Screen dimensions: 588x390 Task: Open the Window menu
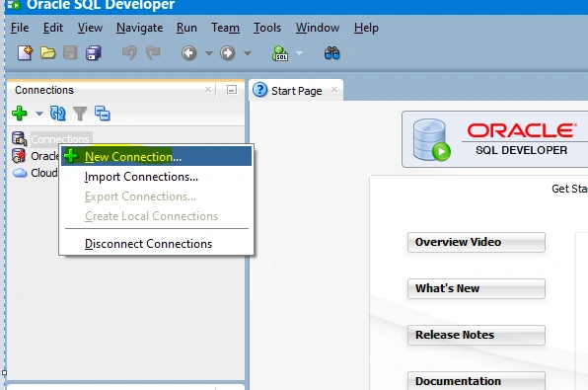pos(318,28)
